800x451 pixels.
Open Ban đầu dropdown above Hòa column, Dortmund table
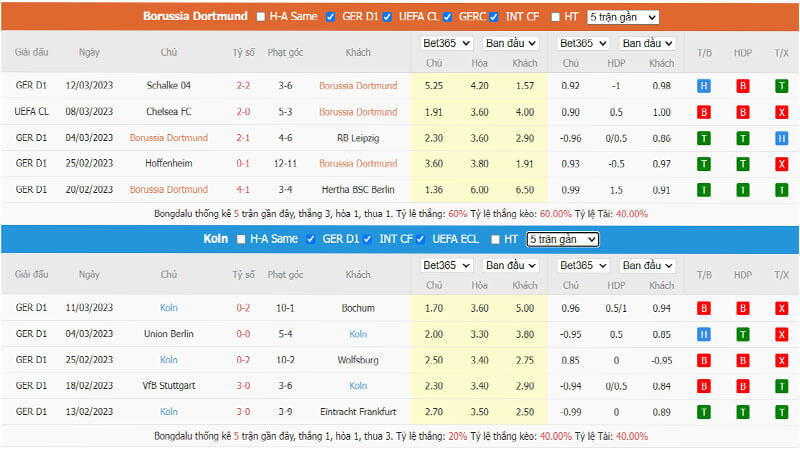[510, 43]
